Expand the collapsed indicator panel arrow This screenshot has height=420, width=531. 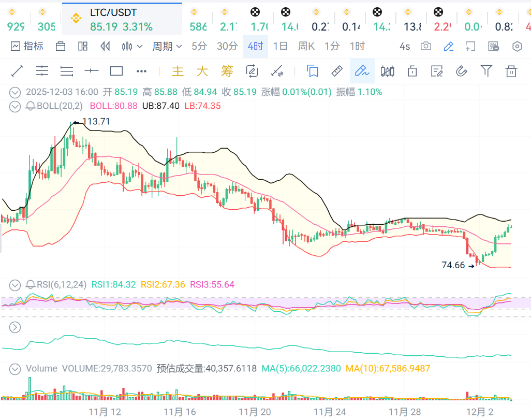pyautogui.click(x=16, y=327)
